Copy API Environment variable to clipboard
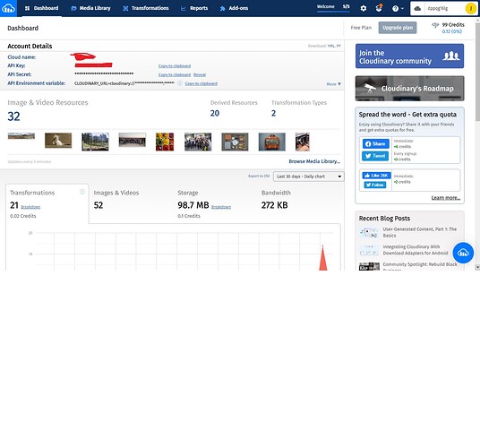Screen dimensions: 480x448 pos(201,83)
